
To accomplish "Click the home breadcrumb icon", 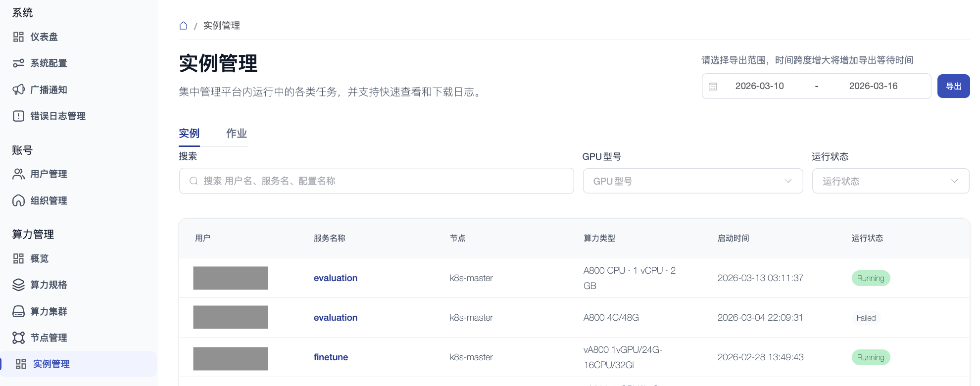I will click(183, 26).
